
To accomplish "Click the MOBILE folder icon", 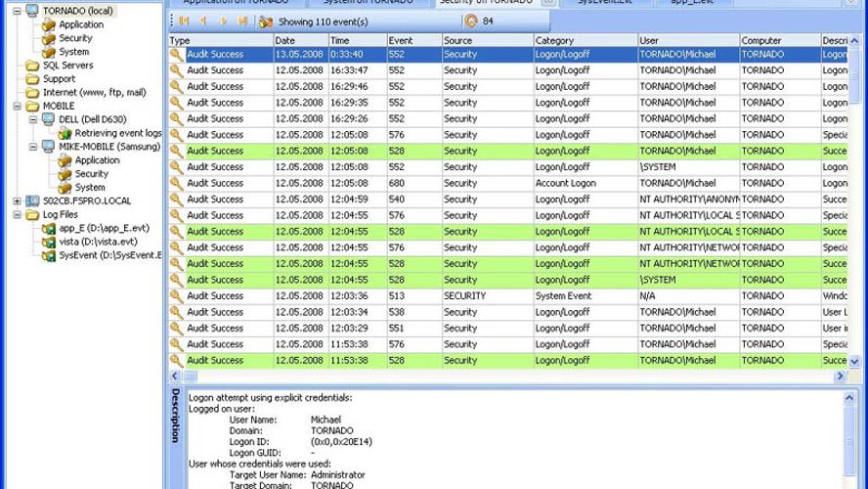I will coord(32,106).
